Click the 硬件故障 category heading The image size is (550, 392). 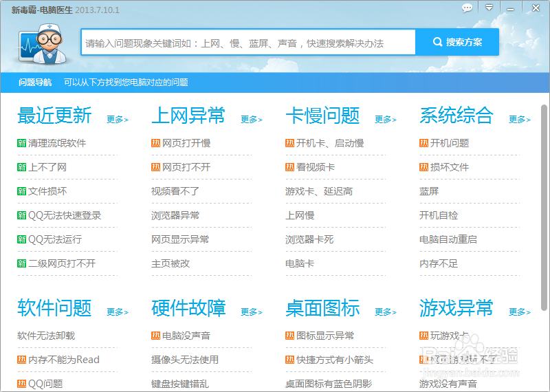(188, 308)
